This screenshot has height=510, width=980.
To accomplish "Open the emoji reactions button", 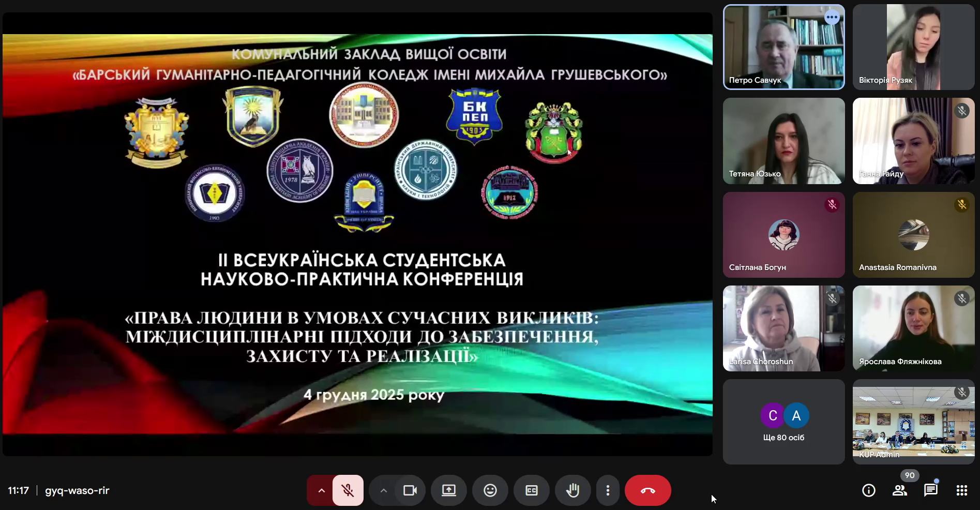I will [490, 490].
